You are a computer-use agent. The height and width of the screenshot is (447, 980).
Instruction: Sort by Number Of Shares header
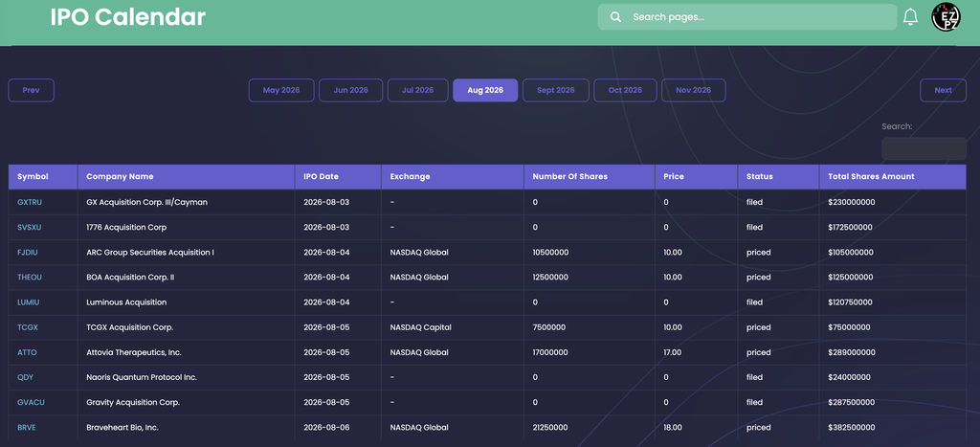pos(590,177)
